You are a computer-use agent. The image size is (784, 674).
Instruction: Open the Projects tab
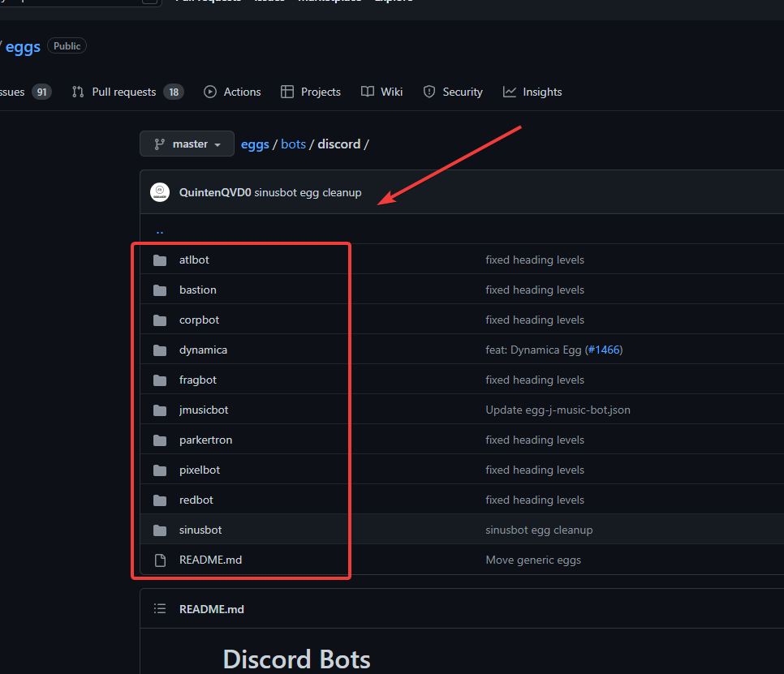pyautogui.click(x=311, y=92)
